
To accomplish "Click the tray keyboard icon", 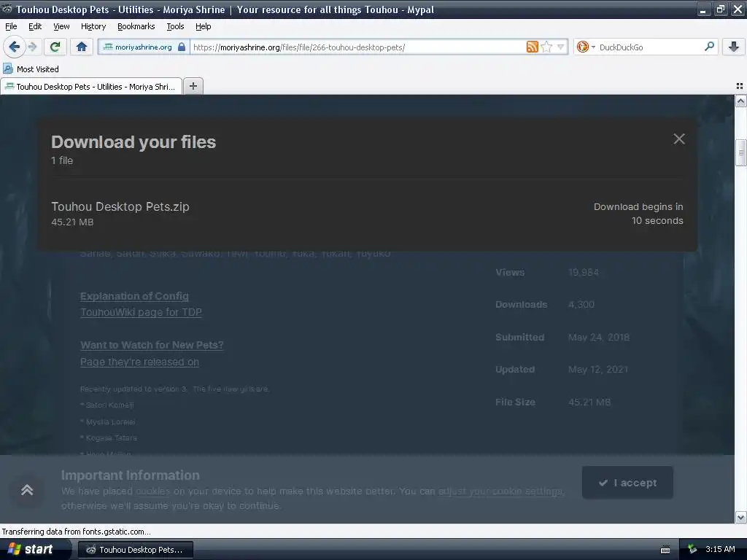I will [665, 550].
